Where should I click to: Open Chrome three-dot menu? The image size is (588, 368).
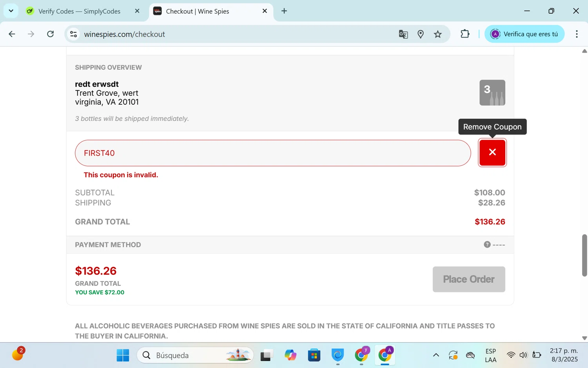click(577, 34)
